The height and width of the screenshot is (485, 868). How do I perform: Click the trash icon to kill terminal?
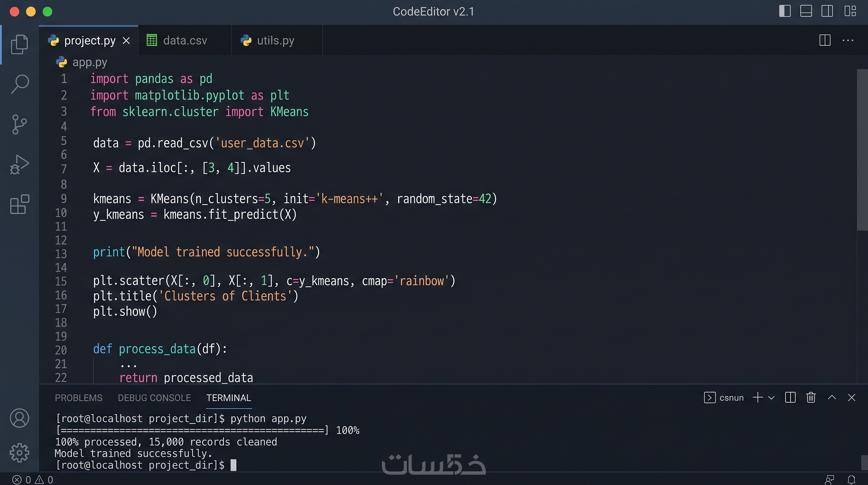pyautogui.click(x=811, y=397)
